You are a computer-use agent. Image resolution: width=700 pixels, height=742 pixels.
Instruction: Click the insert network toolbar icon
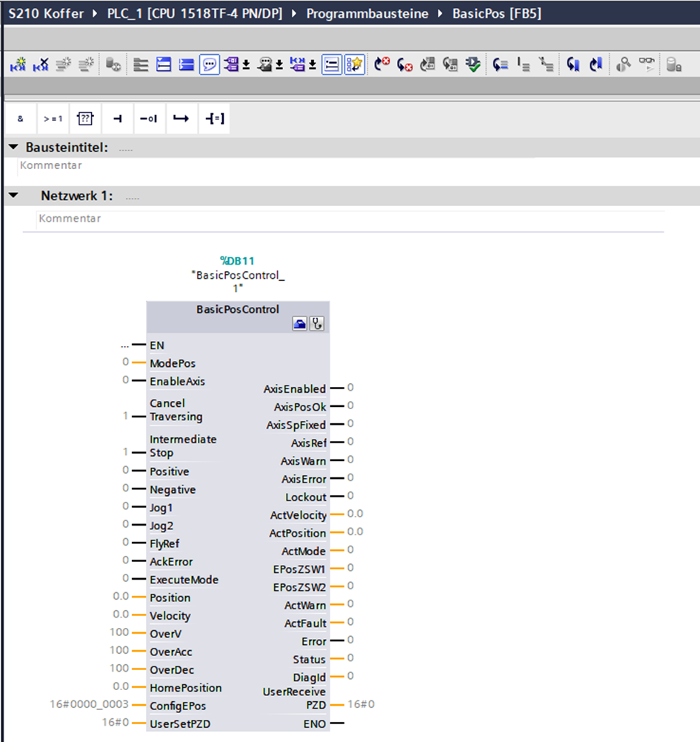click(19, 65)
